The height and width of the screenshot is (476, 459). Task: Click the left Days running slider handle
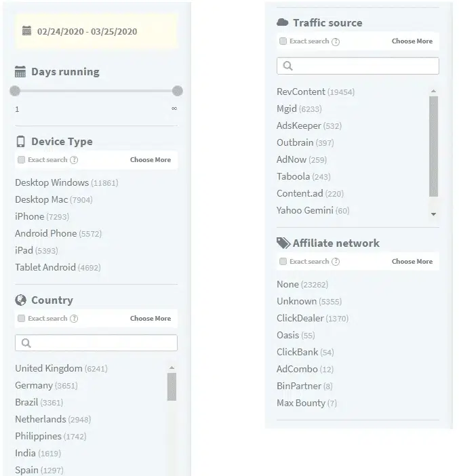point(15,91)
